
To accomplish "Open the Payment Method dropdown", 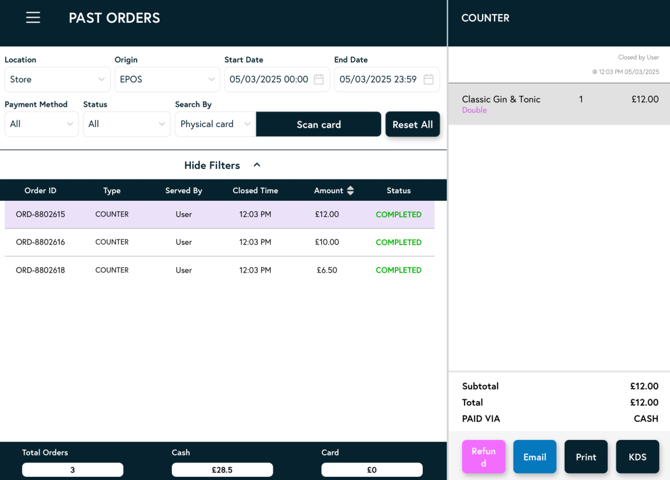I will point(41,124).
